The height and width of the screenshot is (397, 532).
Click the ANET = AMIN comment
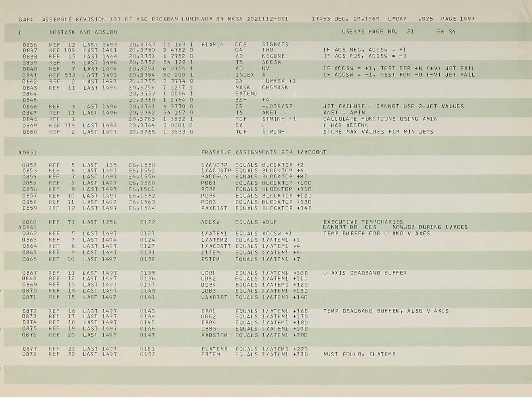point(344,113)
